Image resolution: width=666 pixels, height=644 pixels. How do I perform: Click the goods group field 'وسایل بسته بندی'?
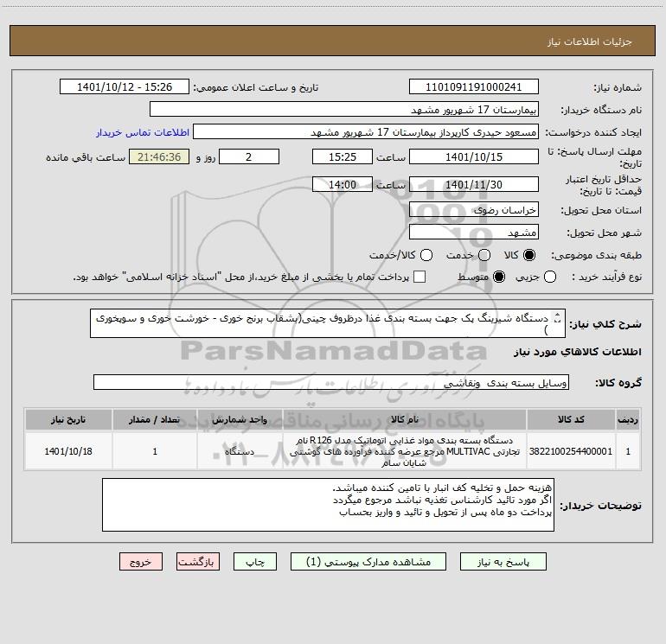[x=331, y=382]
